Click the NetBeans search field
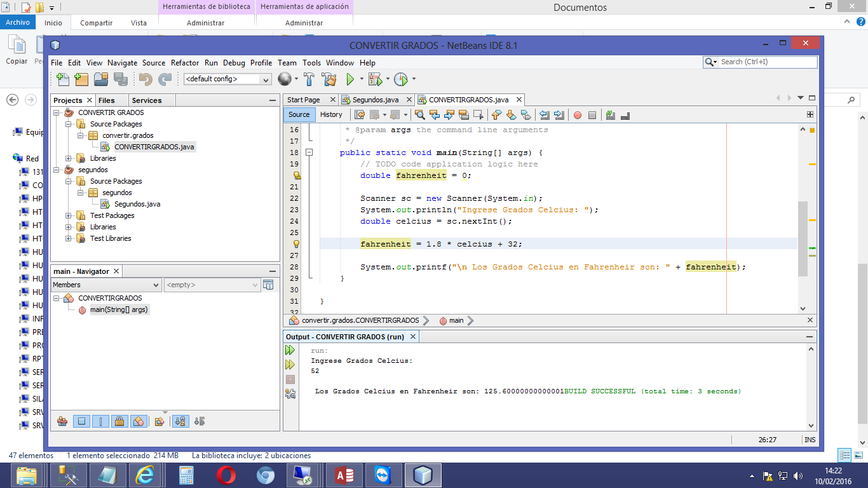Viewport: 868px width, 488px height. (x=763, y=62)
